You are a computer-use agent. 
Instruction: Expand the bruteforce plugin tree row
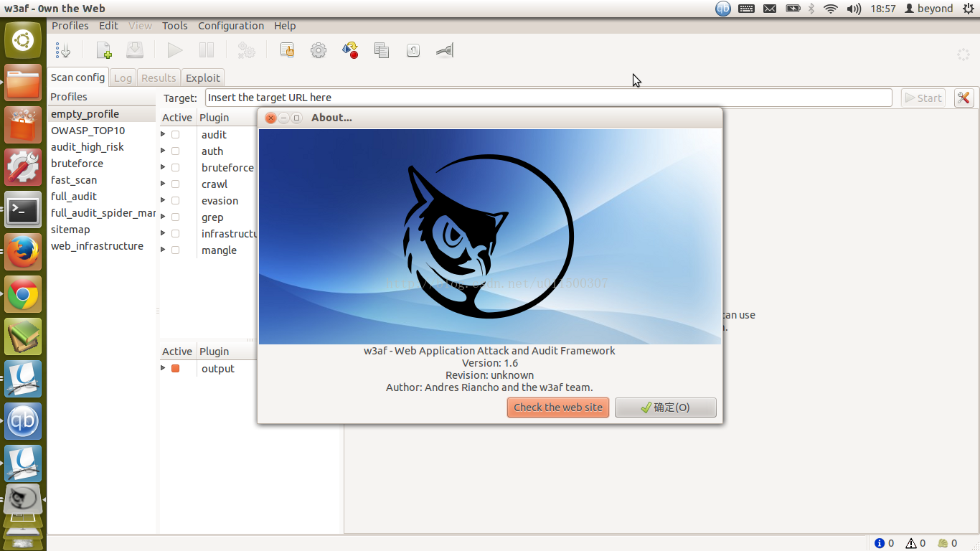163,168
